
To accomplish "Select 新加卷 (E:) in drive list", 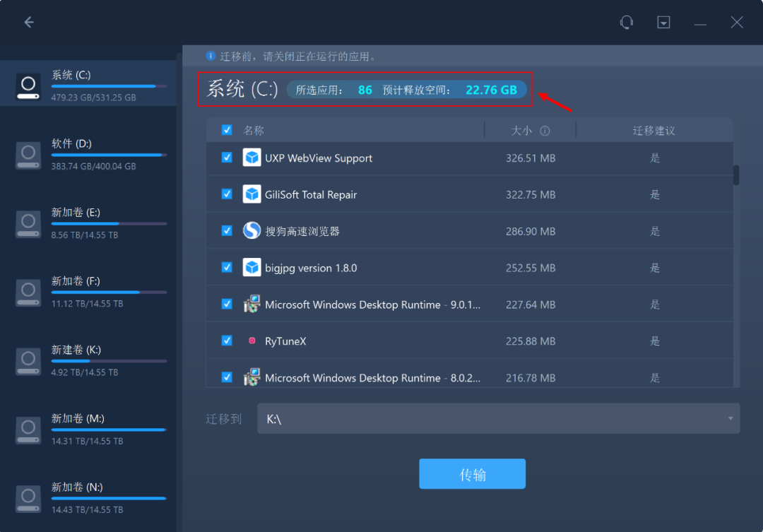I will (x=88, y=223).
